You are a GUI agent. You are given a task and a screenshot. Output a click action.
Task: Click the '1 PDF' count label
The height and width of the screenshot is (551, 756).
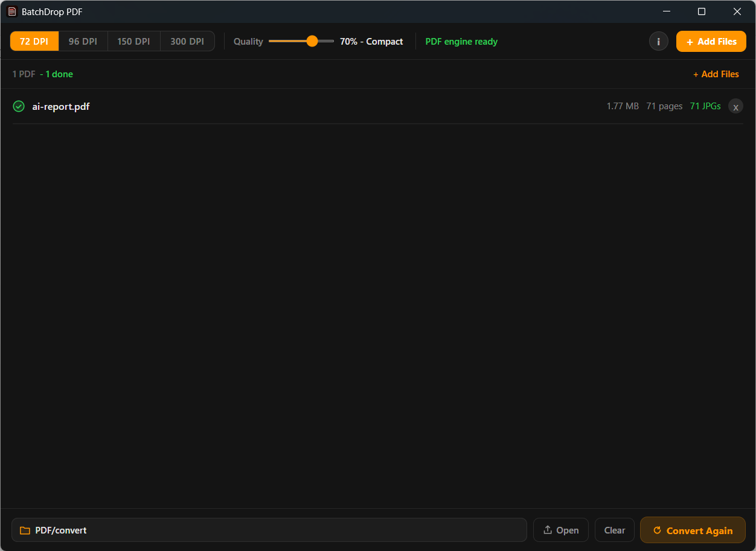pyautogui.click(x=24, y=74)
